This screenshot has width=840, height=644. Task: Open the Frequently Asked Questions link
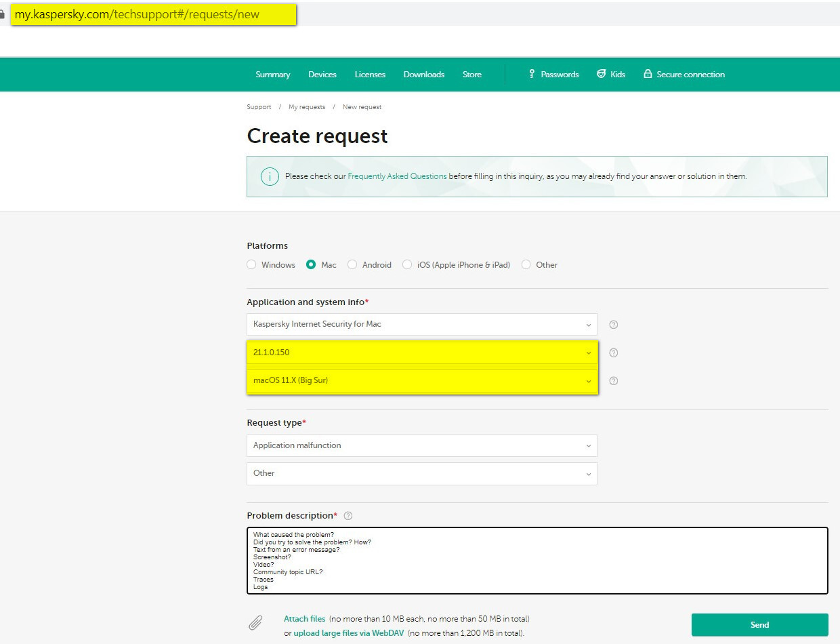[x=397, y=176]
